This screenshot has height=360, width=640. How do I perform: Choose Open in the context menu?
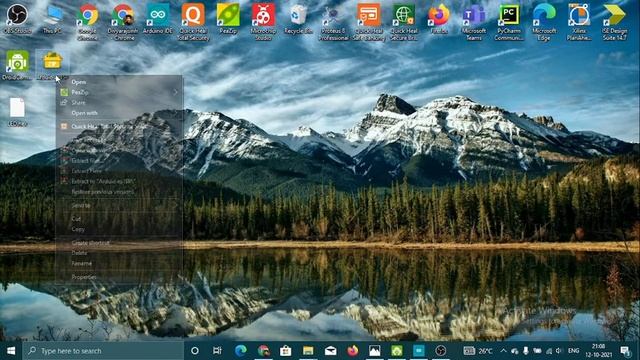pos(119,82)
